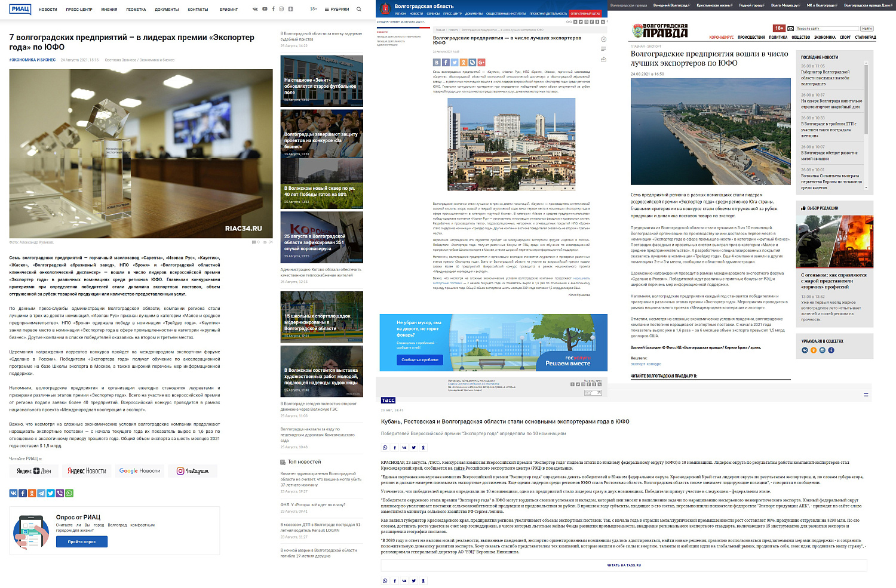Click the ЧИТАТЬ НА TASS.RU button
The image size is (896, 588).
[x=624, y=565]
